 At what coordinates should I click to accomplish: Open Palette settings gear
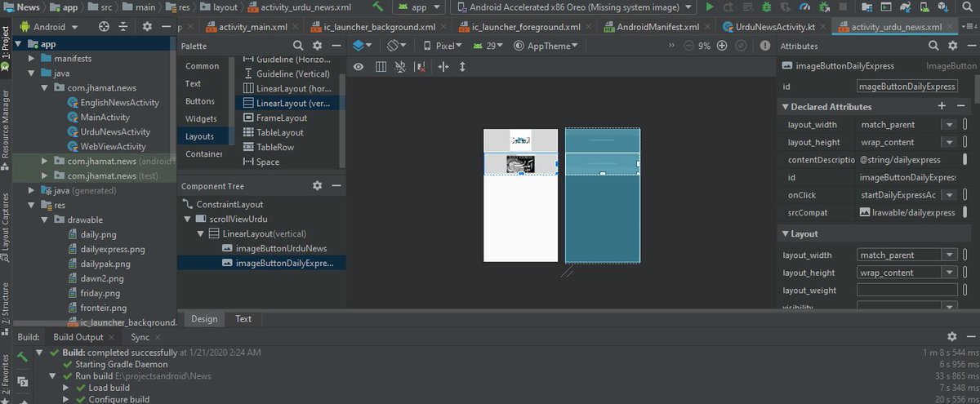coord(316,46)
